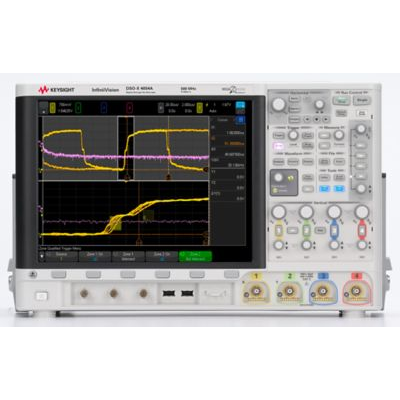Tap channel 3 blue indicator on screen
The image size is (400, 400).
pyautogui.click(x=104, y=107)
